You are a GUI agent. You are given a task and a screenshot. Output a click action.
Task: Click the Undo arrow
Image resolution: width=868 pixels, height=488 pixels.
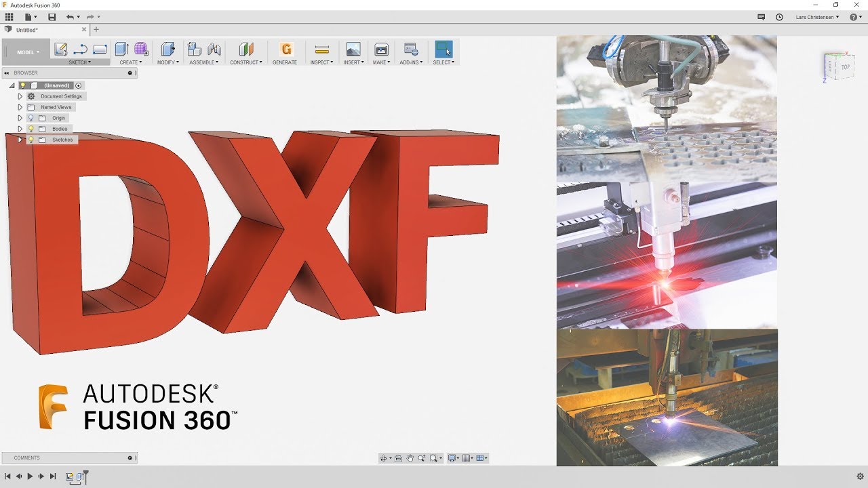coord(70,17)
